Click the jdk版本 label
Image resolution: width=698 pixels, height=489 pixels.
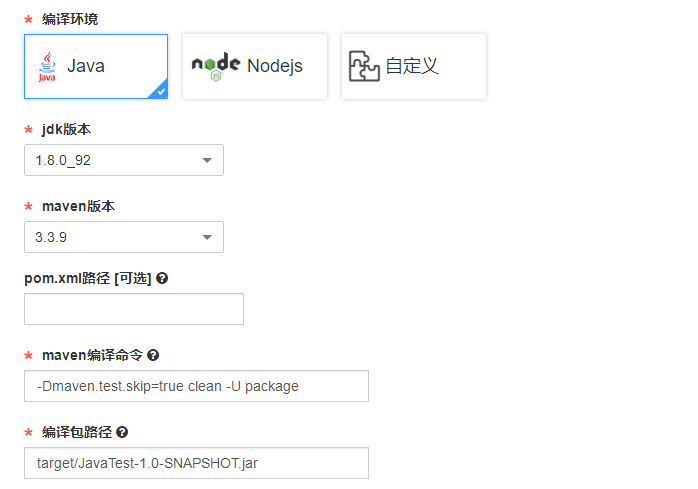[x=66, y=129]
